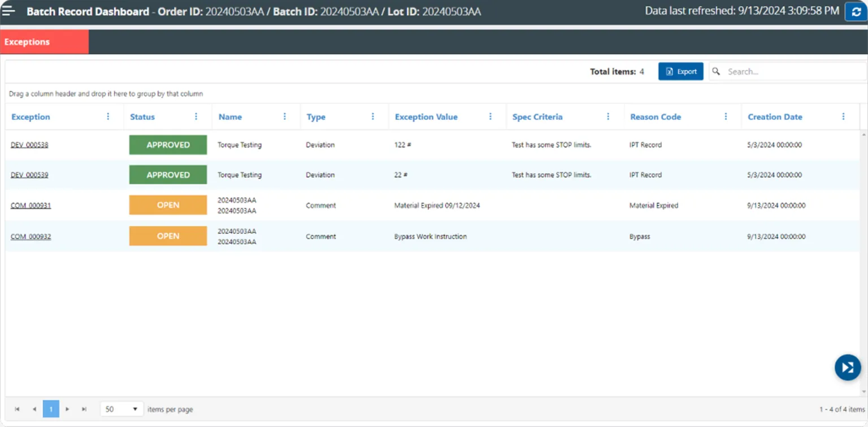
Task: Click the '1 - 4 of 4 items' pager text
Action: pos(842,409)
